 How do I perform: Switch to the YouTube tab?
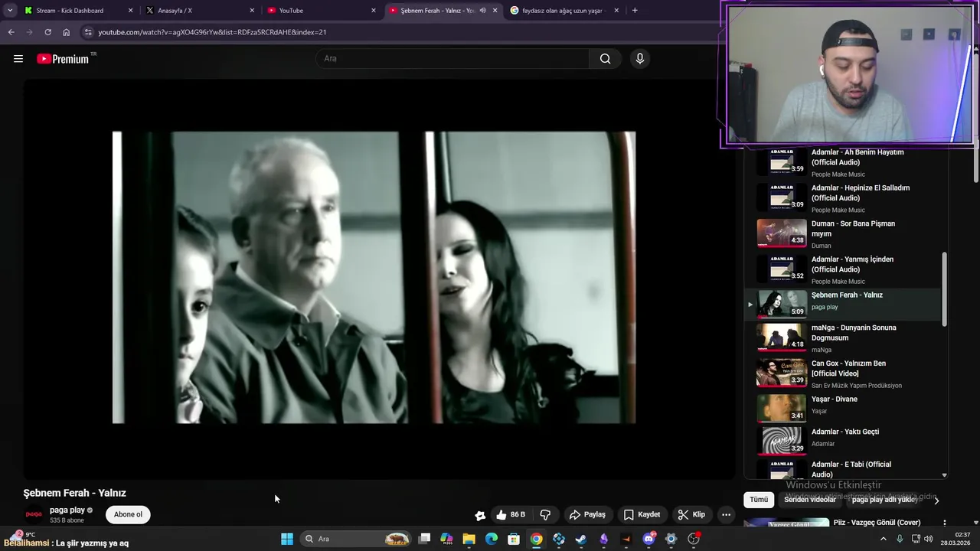[x=322, y=11]
